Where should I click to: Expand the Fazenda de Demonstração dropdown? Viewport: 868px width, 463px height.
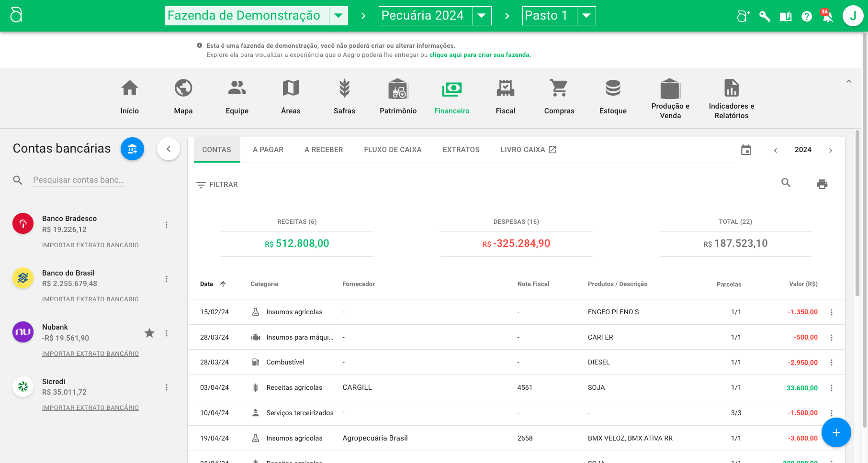338,16
